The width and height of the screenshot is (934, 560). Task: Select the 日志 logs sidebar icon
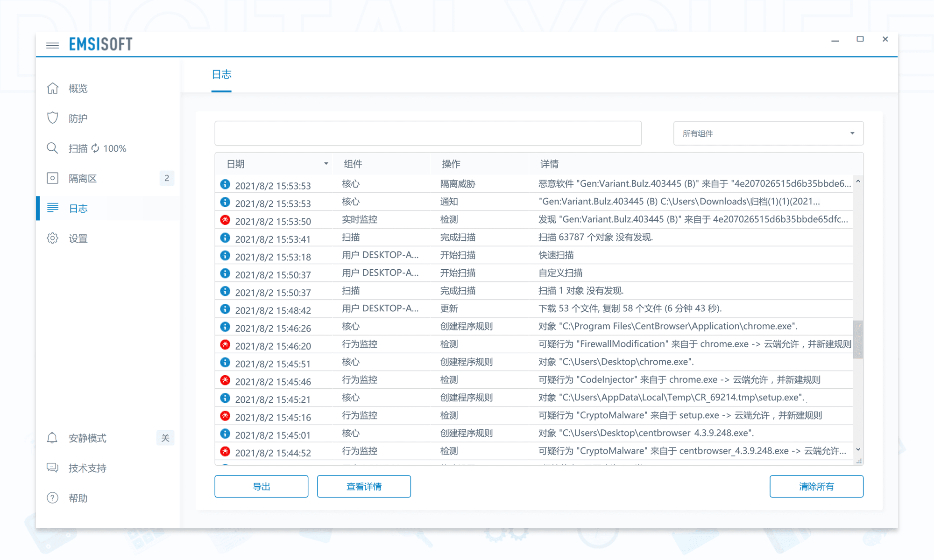coord(52,208)
